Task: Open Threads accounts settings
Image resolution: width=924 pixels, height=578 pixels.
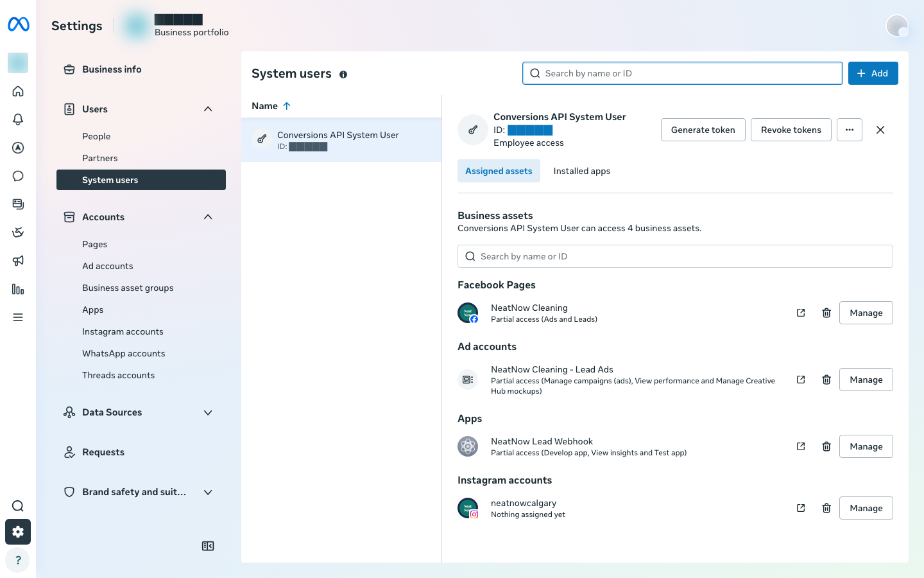Action: 141,375
